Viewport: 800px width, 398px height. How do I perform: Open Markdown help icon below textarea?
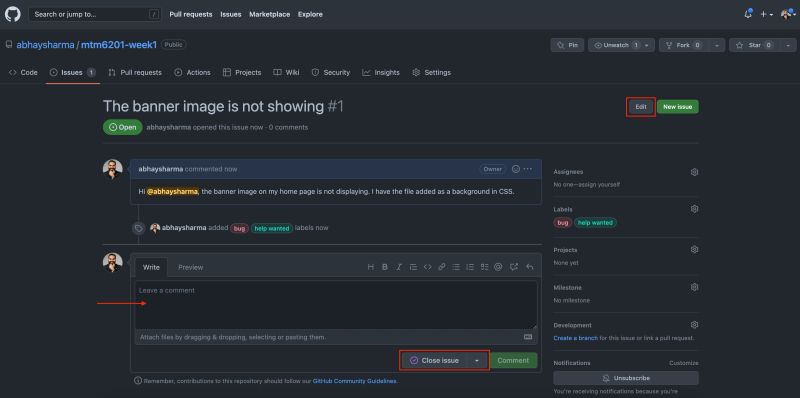528,337
